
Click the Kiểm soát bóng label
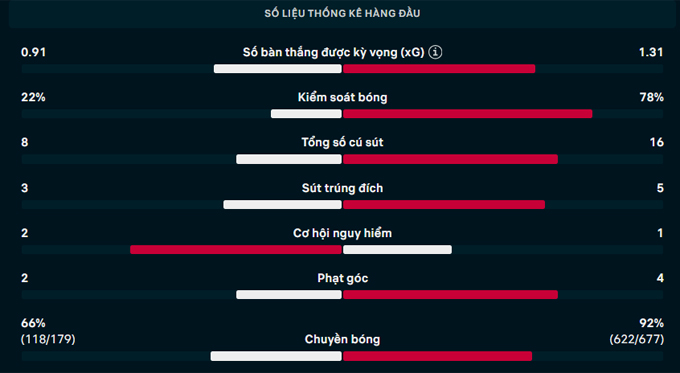(x=342, y=98)
